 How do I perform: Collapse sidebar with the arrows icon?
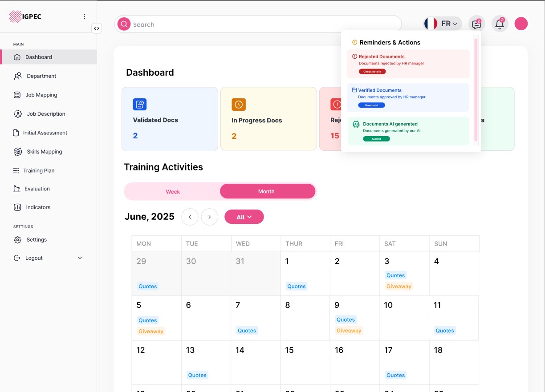97,28
